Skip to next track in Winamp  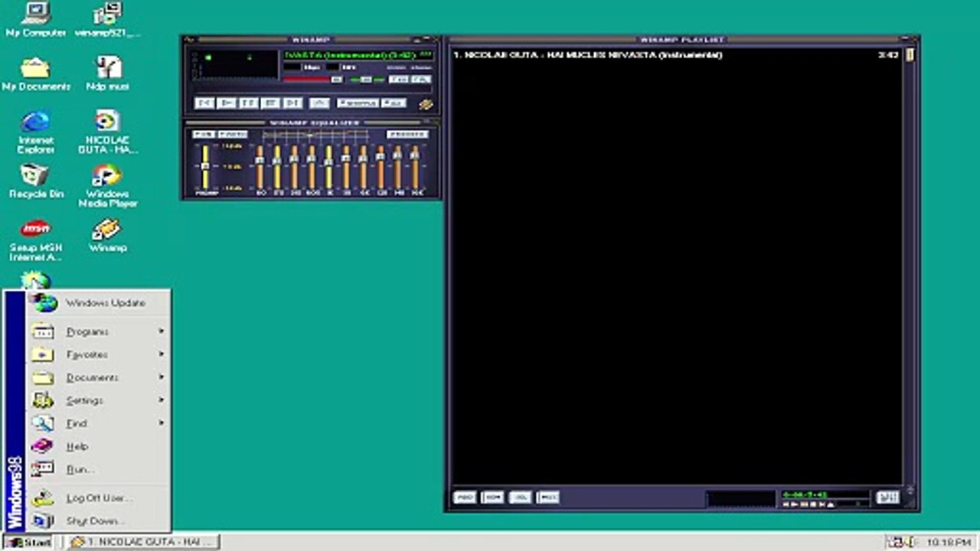point(292,103)
